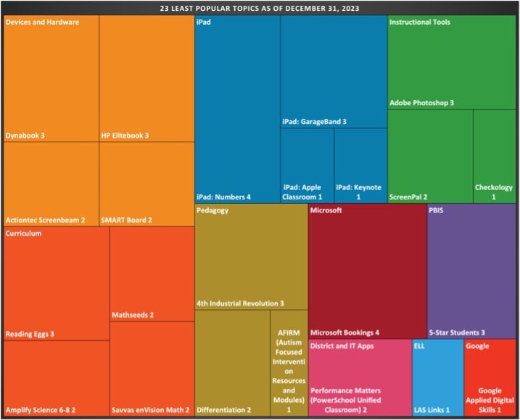
Task: Click the 'Instructional Tools' category label
Action: (419, 22)
